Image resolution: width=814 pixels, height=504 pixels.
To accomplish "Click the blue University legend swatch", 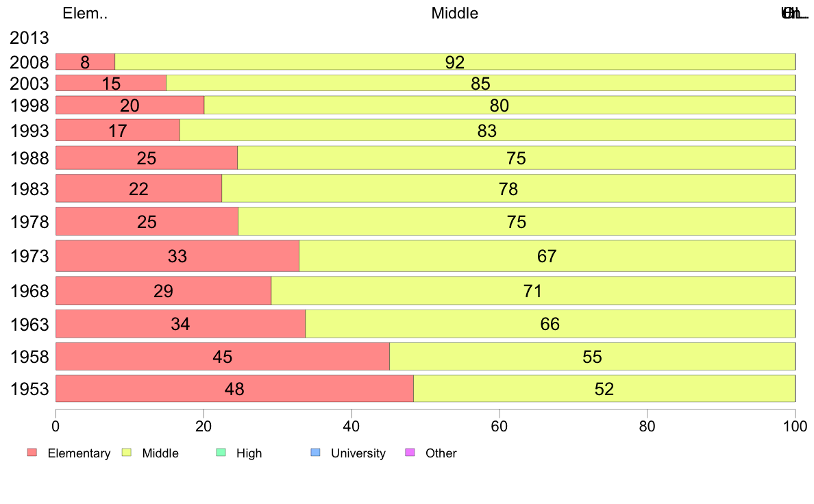I will pos(315,453).
